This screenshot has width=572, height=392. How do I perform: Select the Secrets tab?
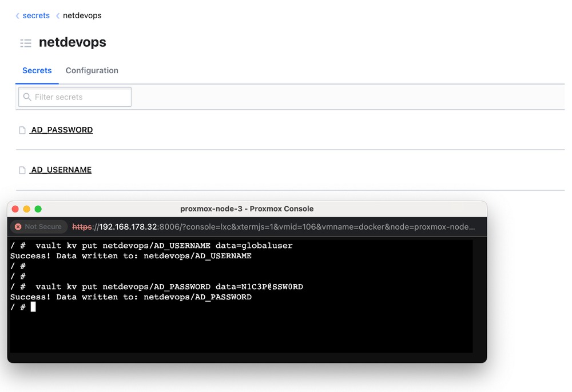tap(37, 70)
